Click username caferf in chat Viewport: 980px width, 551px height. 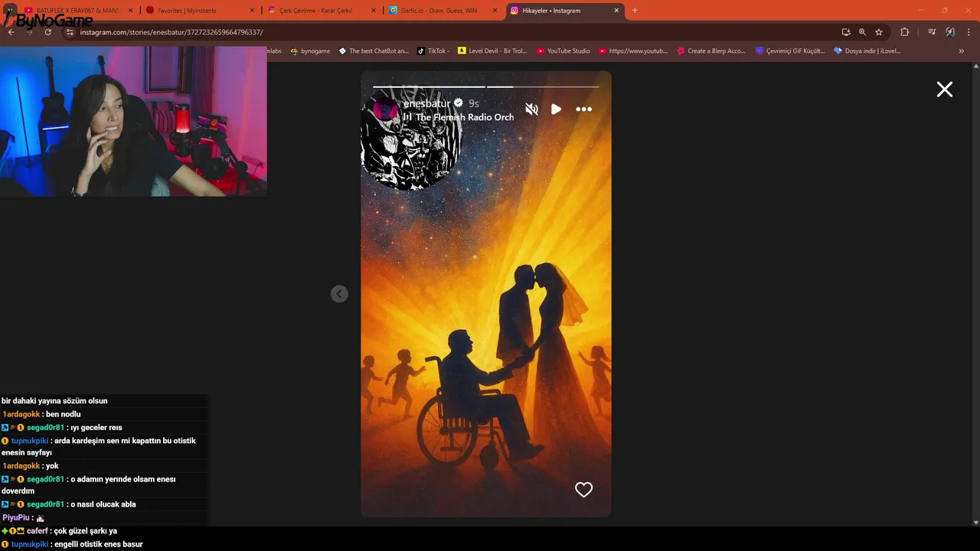[38, 531]
